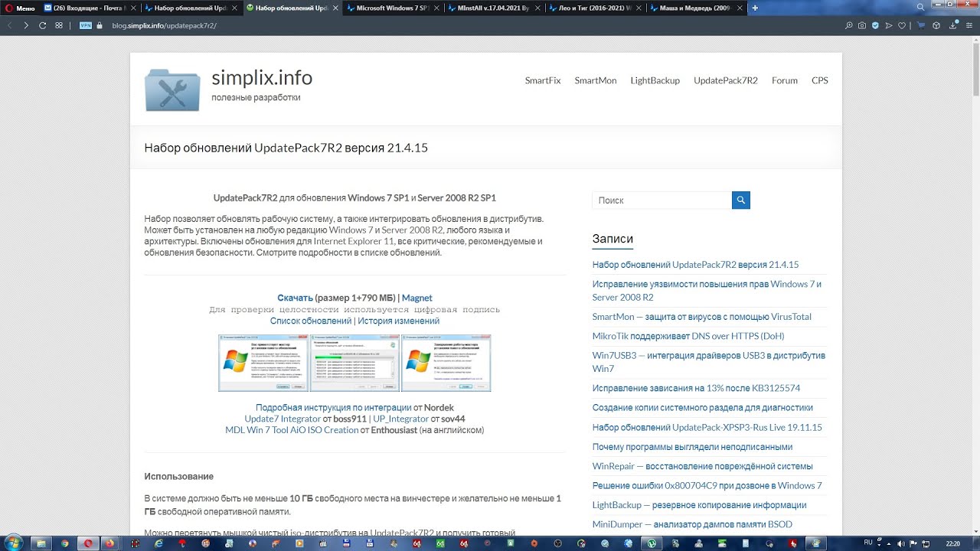Image resolution: width=980 pixels, height=551 pixels.
Task: Open Исправление зависания на 13% post
Action: click(696, 388)
